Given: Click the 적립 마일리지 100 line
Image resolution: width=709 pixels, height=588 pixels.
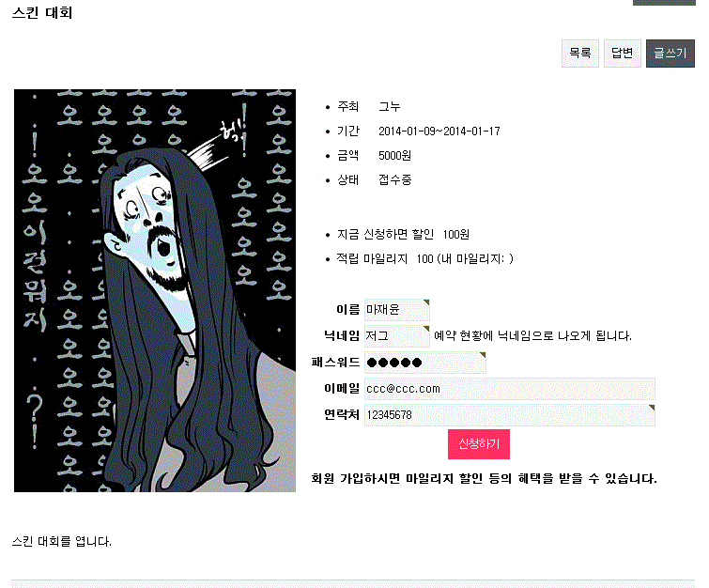Looking at the screenshot, I should pos(425,259).
